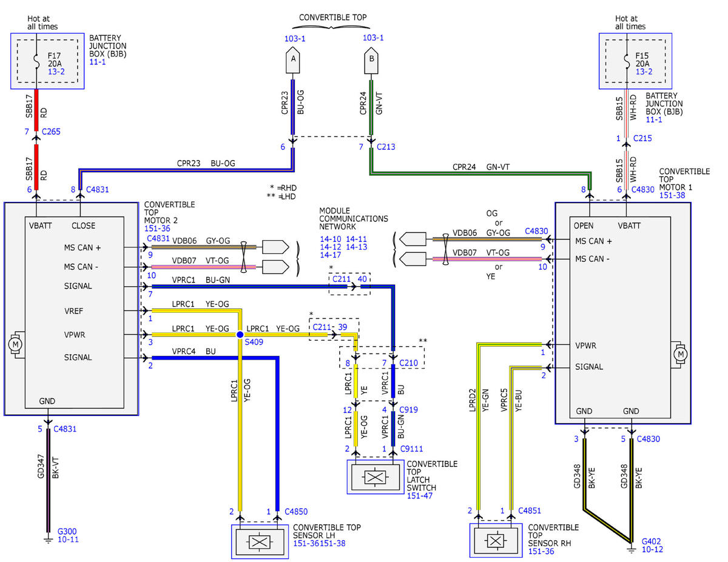The height and width of the screenshot is (562, 728).
Task: Select the Convertible Top Latch Switch symbol
Action: point(376,477)
